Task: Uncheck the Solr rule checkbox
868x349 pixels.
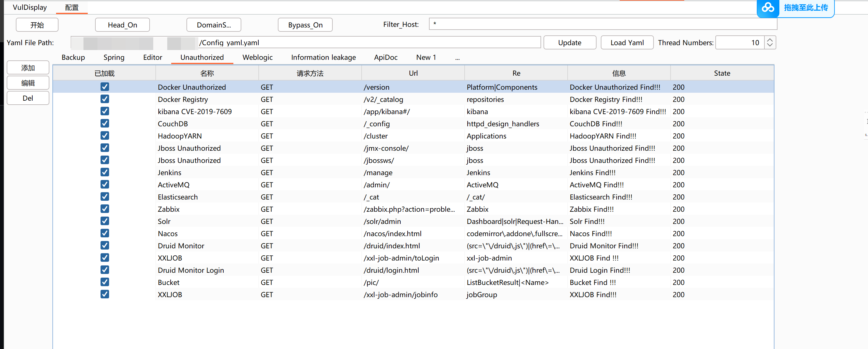Action: tap(105, 221)
